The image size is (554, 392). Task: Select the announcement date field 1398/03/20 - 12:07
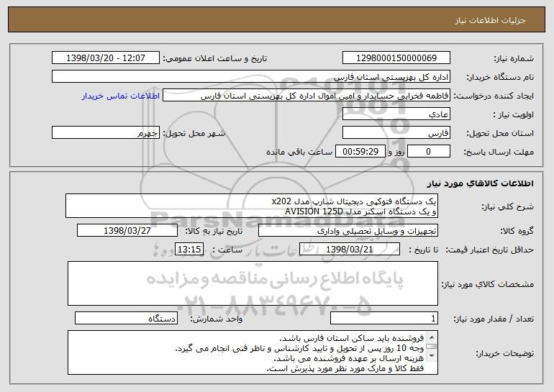[106, 58]
